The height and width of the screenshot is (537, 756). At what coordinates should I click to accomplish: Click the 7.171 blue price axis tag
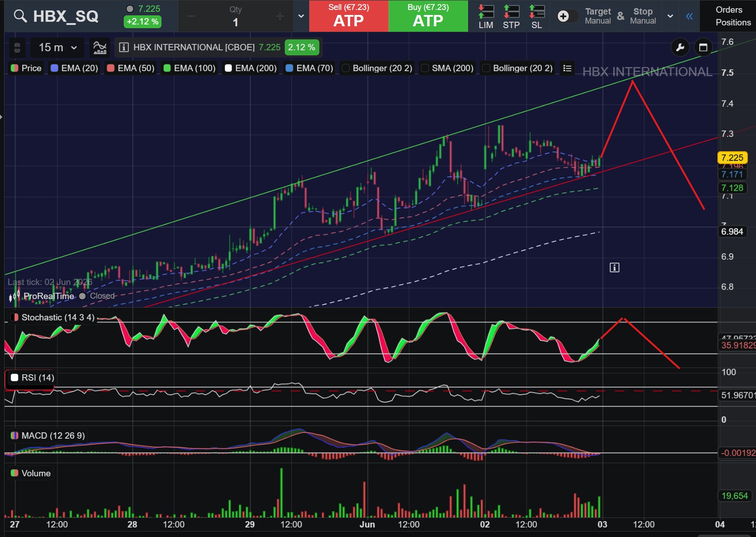(732, 174)
